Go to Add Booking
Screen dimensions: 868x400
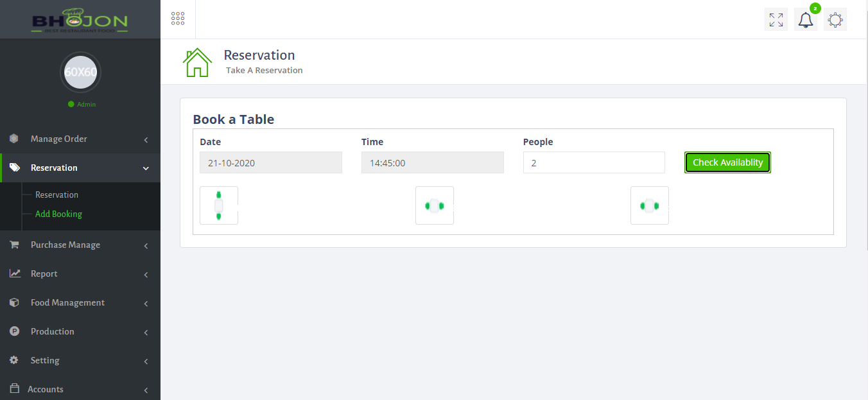(x=58, y=214)
